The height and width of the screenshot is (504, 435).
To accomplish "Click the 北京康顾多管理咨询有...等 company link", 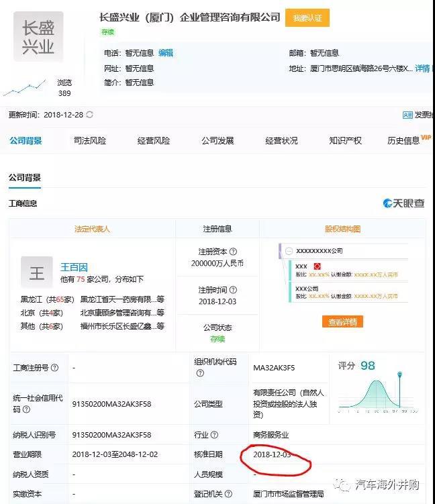I will [122, 313].
